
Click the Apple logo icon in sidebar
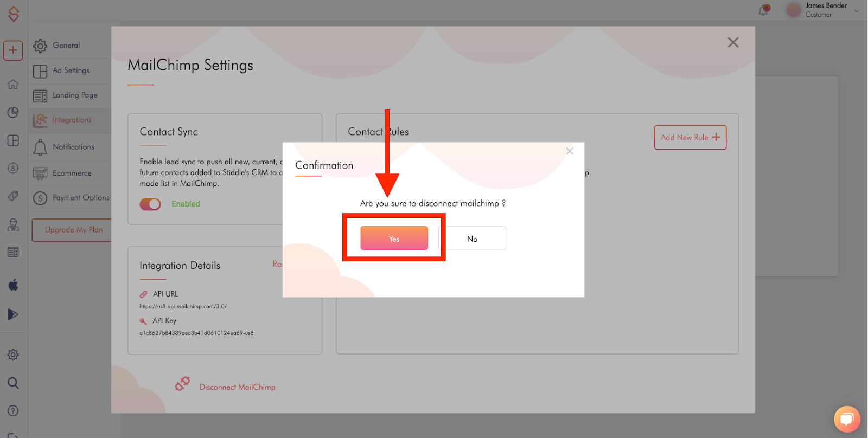click(x=13, y=284)
